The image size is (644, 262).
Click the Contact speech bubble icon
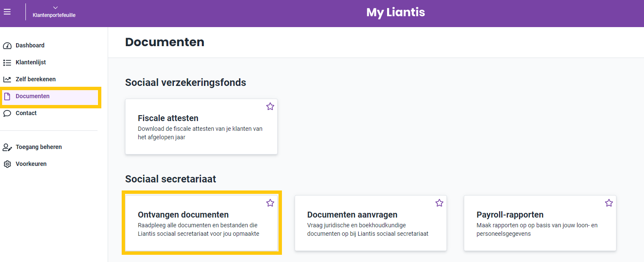tap(7, 113)
